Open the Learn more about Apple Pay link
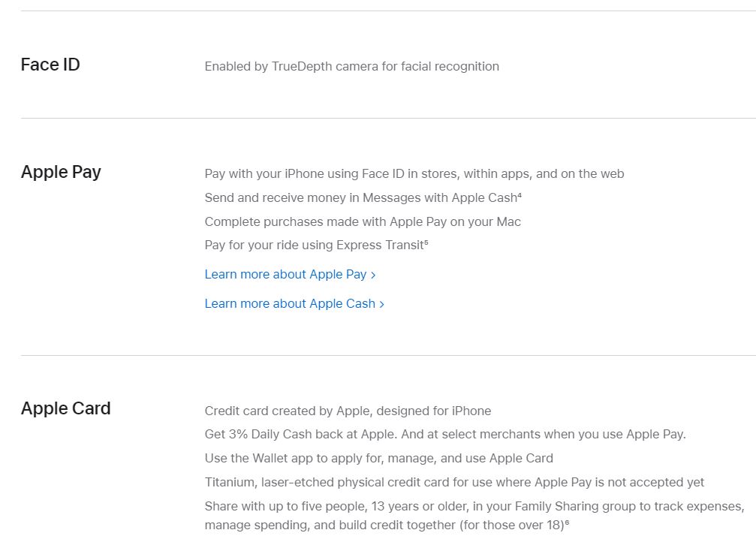 tap(290, 274)
